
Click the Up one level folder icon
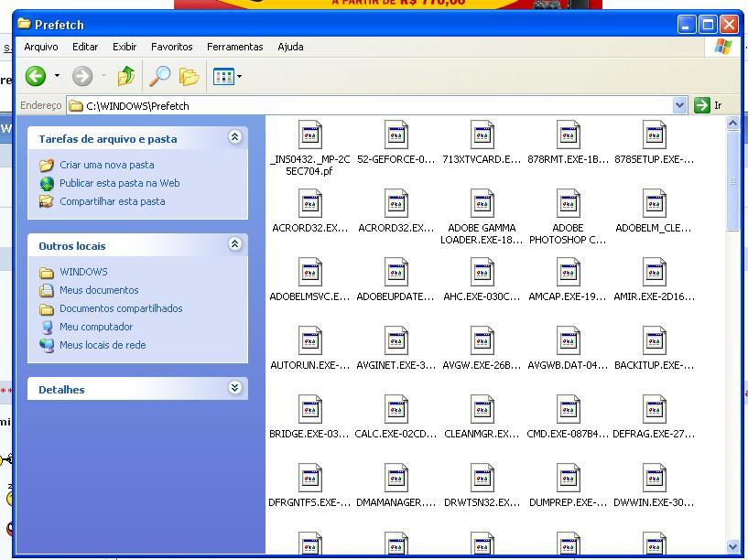click(x=126, y=76)
